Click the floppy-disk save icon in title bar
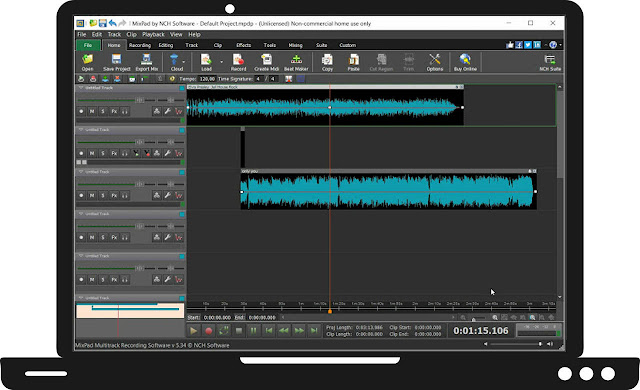The image size is (640, 390). (103, 23)
